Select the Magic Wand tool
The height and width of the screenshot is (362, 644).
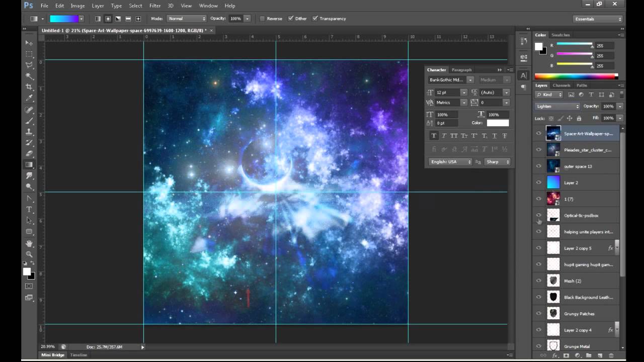(x=29, y=76)
